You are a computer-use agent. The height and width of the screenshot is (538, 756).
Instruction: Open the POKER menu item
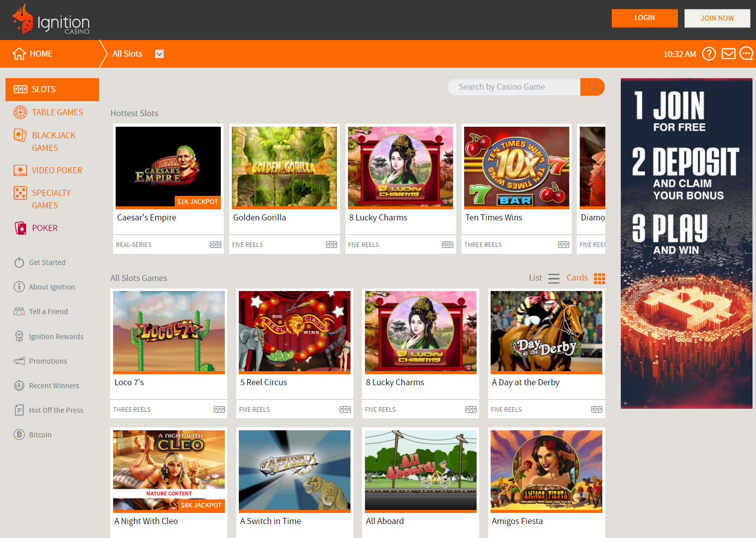coord(45,228)
